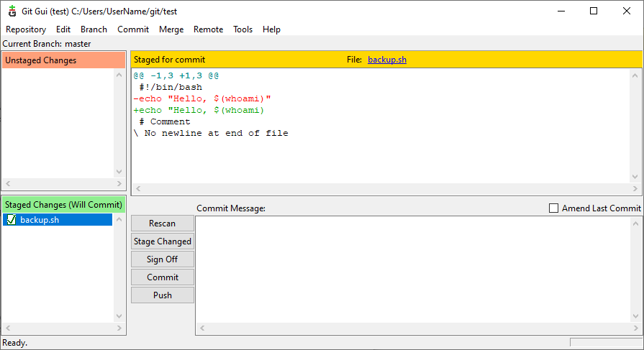
Task: Open the Edit menu
Action: point(63,29)
